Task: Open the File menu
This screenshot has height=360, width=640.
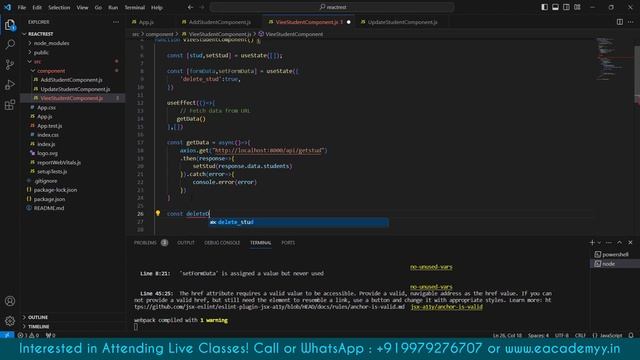Action: (22, 7)
